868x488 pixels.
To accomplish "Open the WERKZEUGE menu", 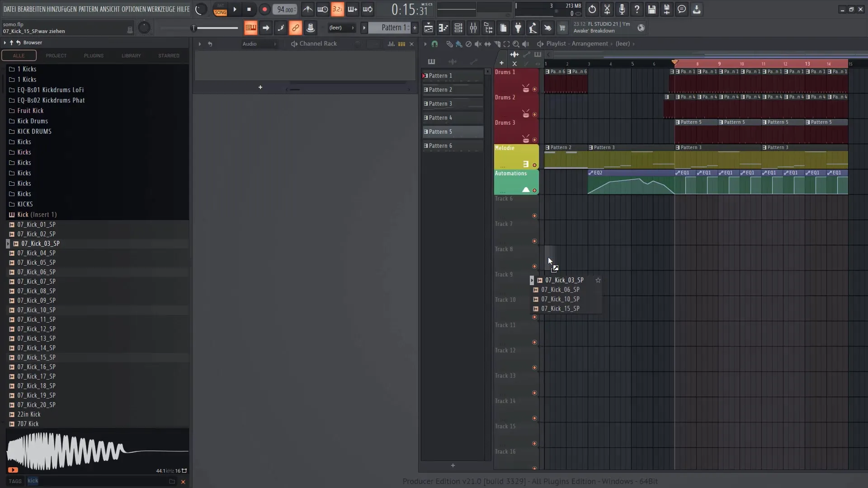I will [x=161, y=9].
